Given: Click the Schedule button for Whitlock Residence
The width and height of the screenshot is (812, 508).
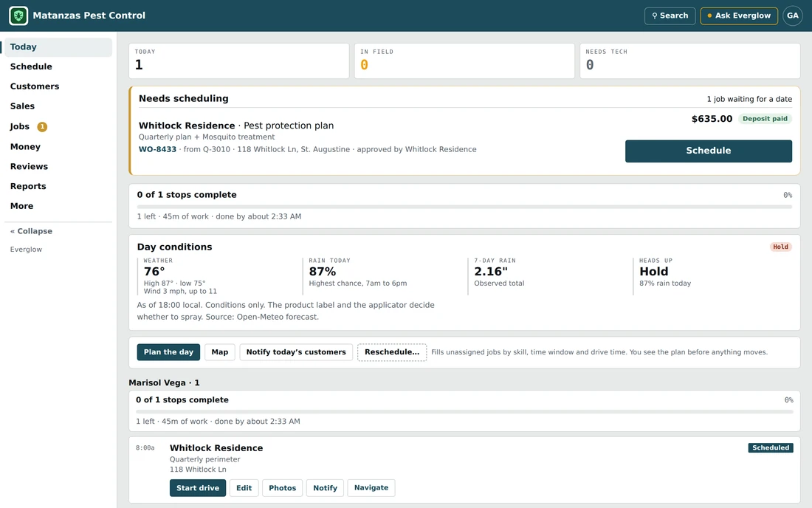Looking at the screenshot, I should (709, 151).
